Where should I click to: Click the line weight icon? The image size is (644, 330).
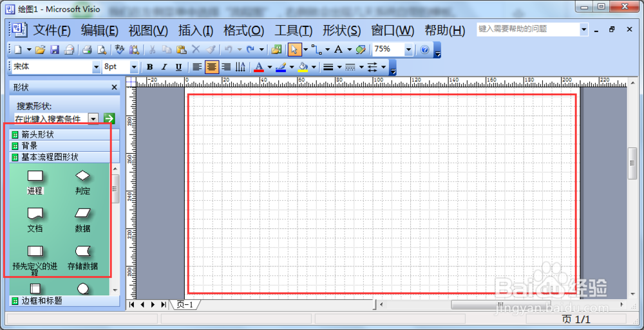[x=328, y=67]
